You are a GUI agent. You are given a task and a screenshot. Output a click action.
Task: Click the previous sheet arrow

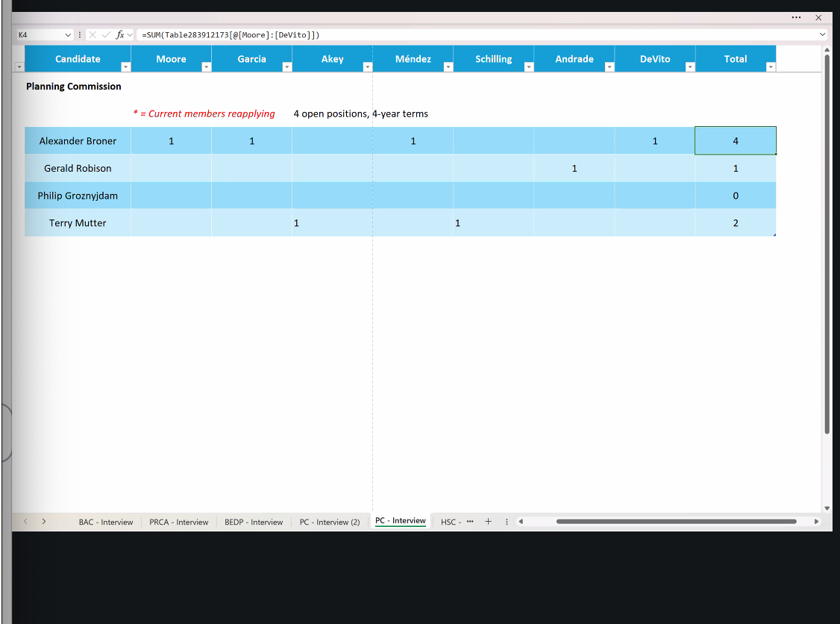[x=25, y=522]
